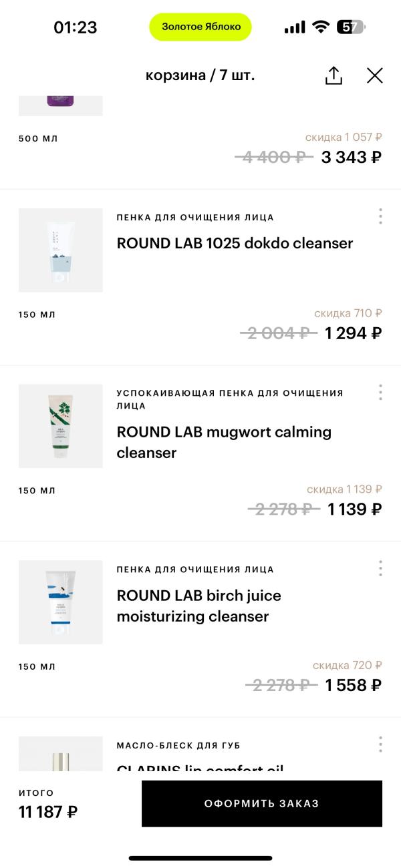
Task: Open the dokdo cleanser product thumbnail
Action: 61,250
